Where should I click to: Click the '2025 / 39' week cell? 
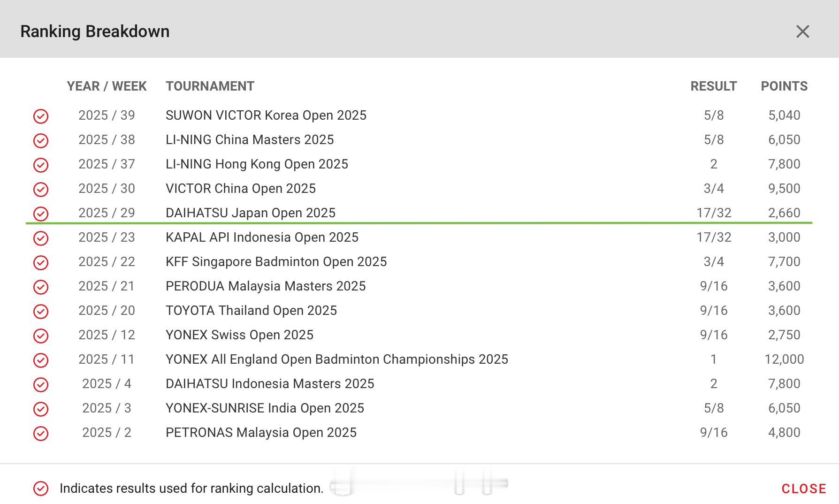(107, 115)
